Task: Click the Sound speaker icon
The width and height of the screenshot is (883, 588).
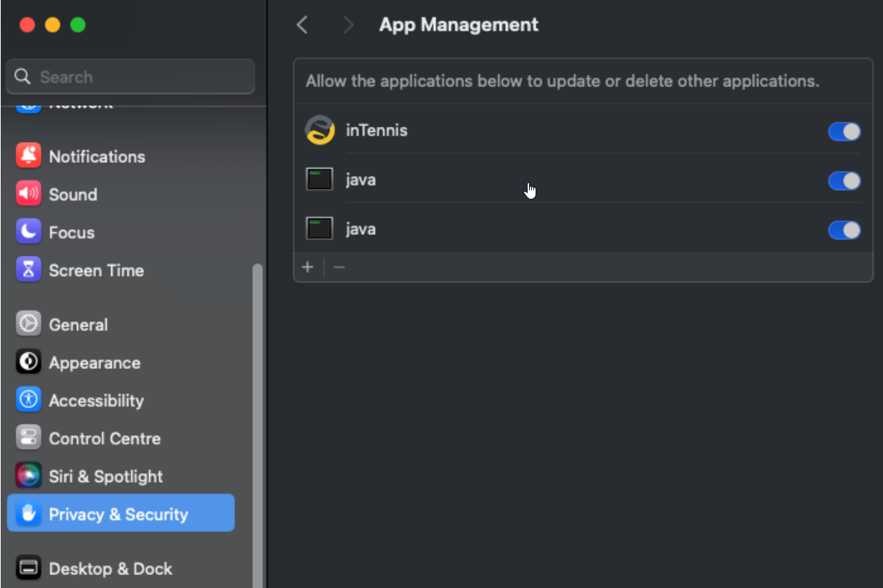Action: 29,194
